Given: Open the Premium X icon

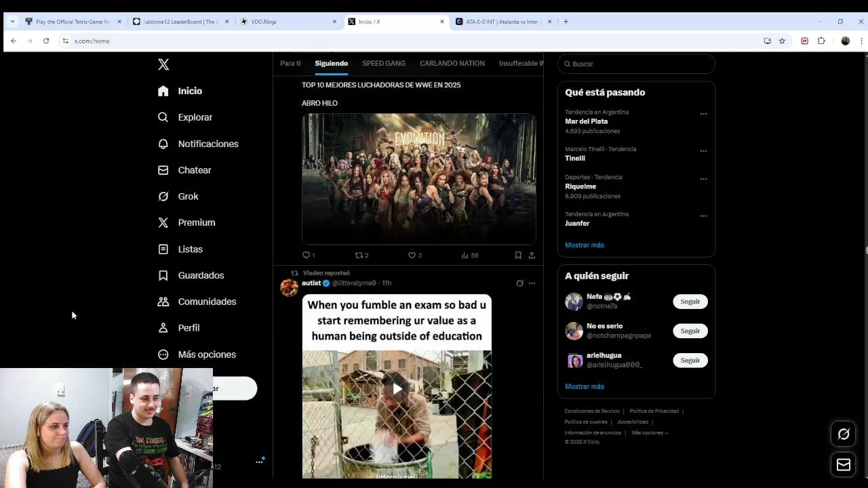Looking at the screenshot, I should coord(163,222).
